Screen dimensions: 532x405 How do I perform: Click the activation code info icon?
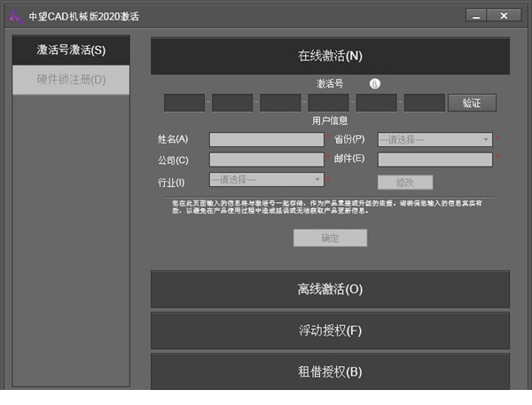[x=374, y=83]
